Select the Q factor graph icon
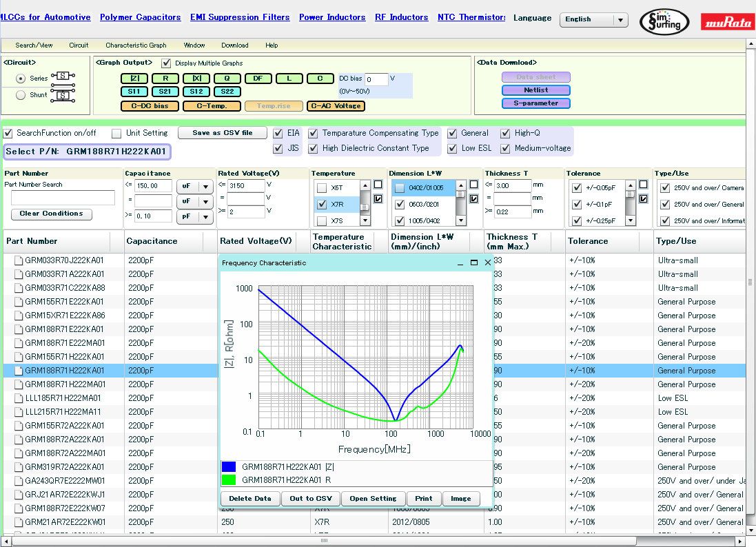This screenshot has width=756, height=547. point(227,78)
